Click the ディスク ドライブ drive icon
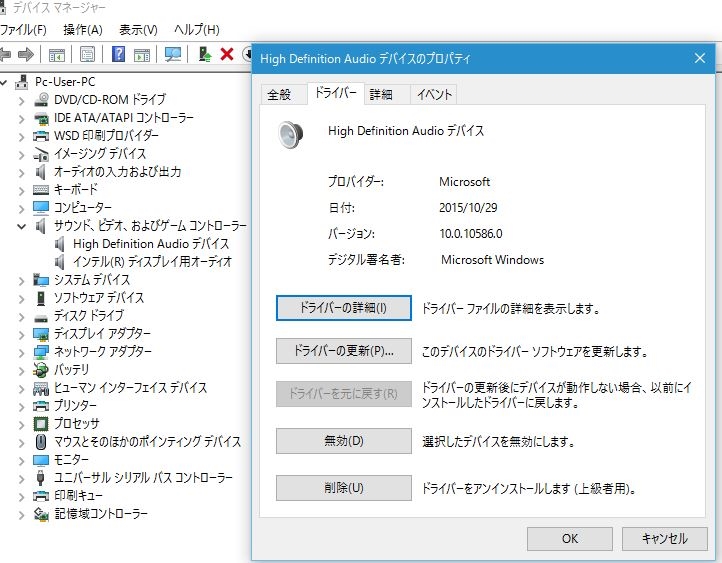 (41, 318)
